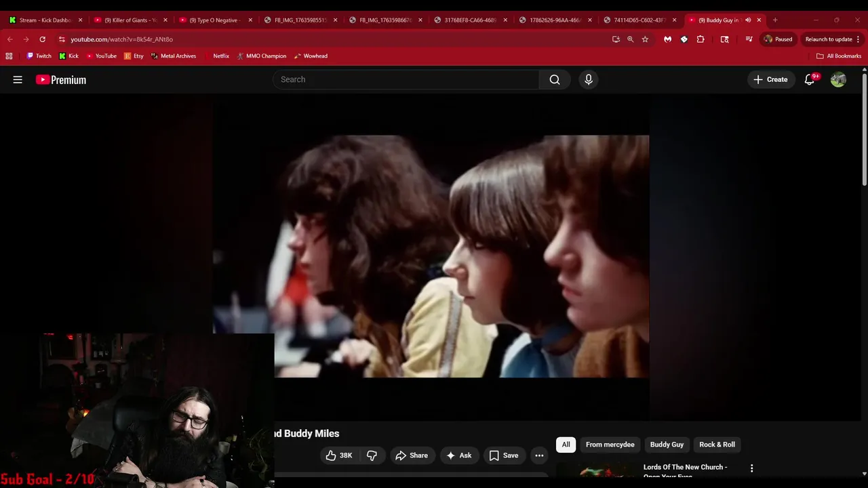Open the Metal Archives bookmark

coord(173,56)
